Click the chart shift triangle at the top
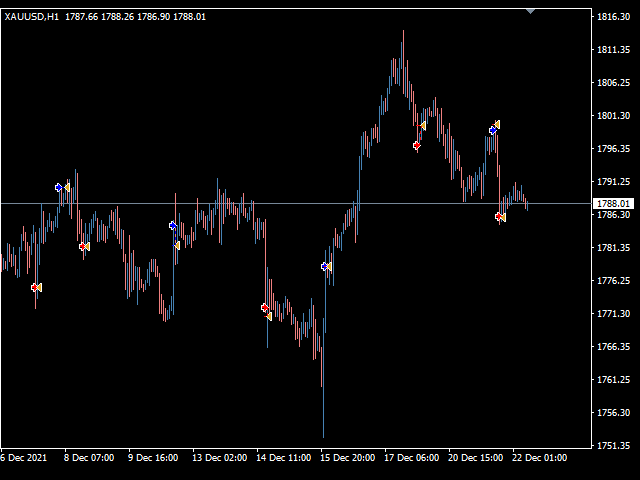The height and width of the screenshot is (480, 640). (x=530, y=11)
